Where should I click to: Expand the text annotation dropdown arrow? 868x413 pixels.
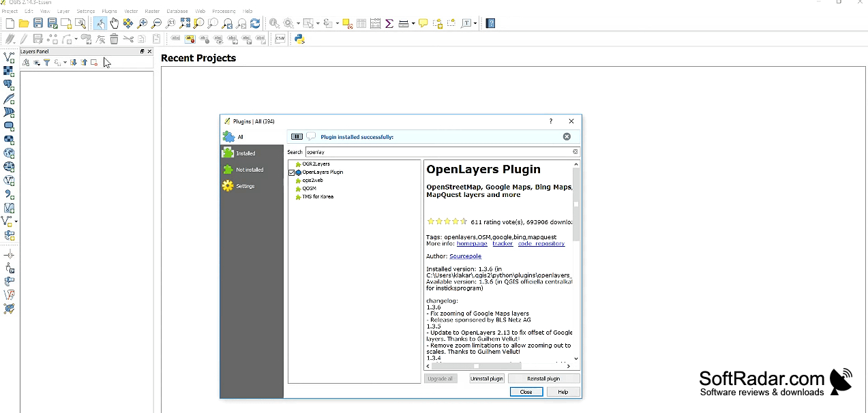[x=475, y=23]
